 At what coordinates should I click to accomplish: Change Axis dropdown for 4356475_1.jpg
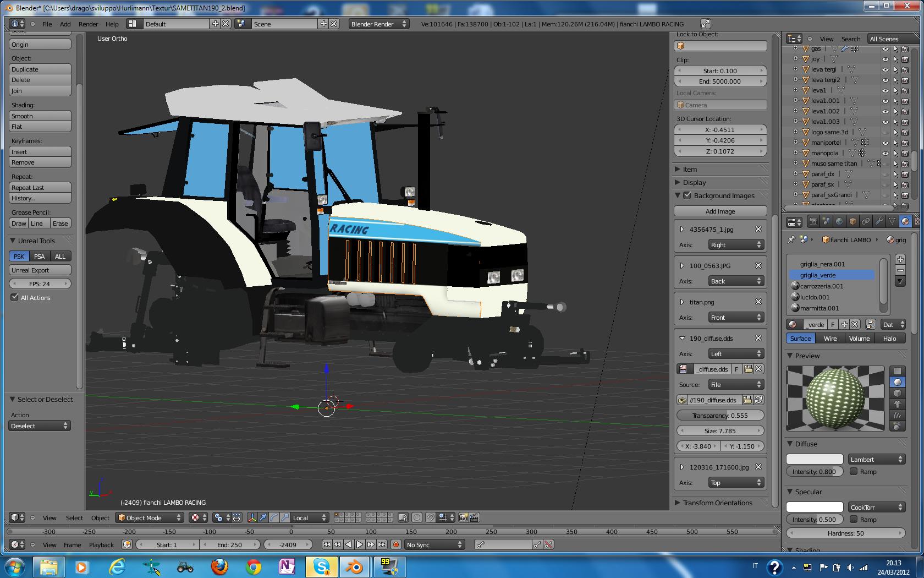coord(736,245)
